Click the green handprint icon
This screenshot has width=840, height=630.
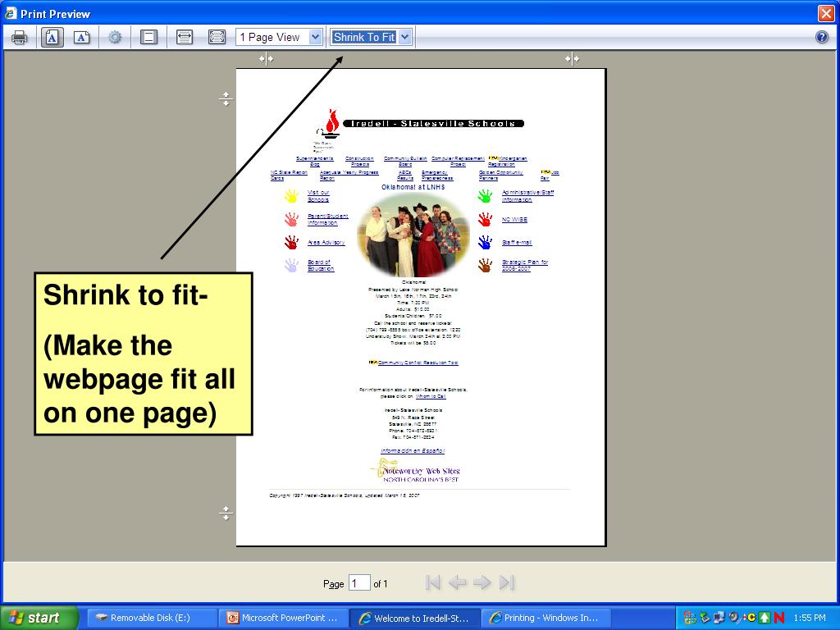pyautogui.click(x=485, y=196)
